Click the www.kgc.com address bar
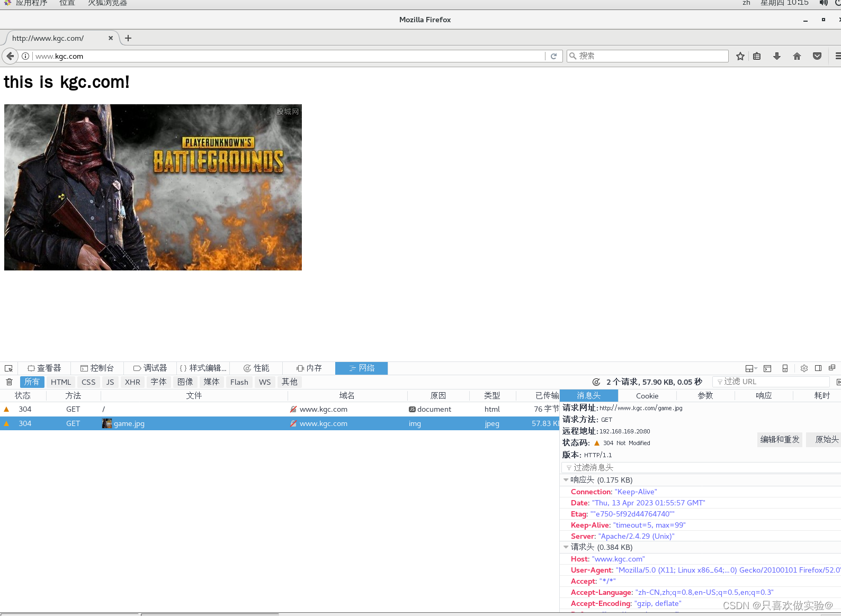This screenshot has width=841, height=616. click(x=289, y=56)
